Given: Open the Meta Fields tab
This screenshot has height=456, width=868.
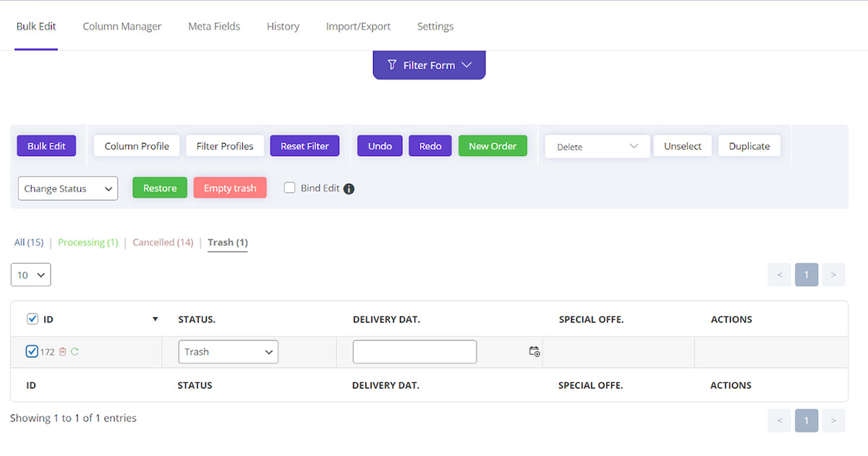Looking at the screenshot, I should pos(214,26).
